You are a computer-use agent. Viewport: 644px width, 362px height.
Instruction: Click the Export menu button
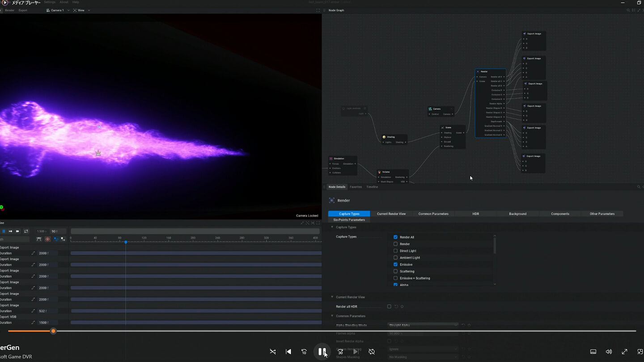(23, 10)
